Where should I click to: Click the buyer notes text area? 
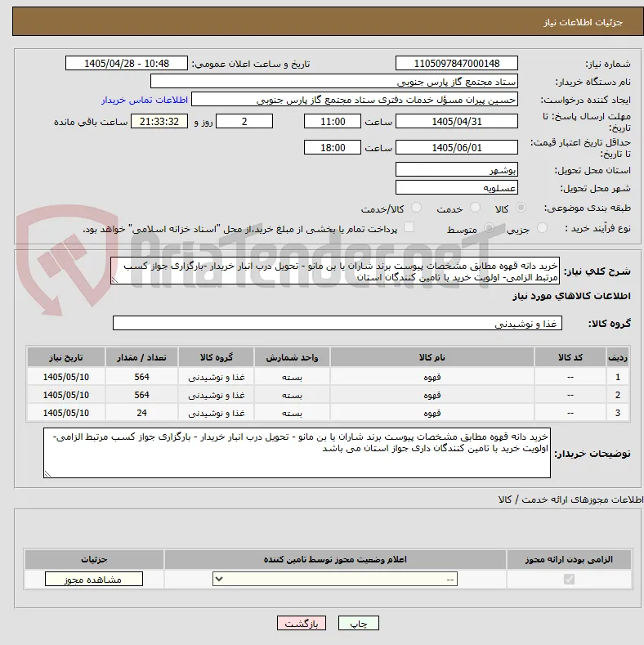(297, 453)
